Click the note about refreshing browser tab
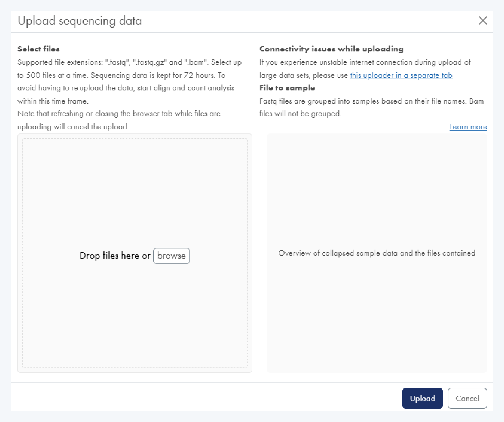 pos(119,114)
